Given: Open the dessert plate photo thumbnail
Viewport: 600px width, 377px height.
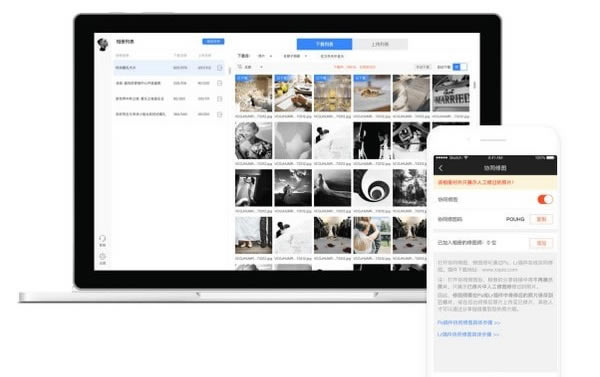Looking at the screenshot, I should pos(372,93).
